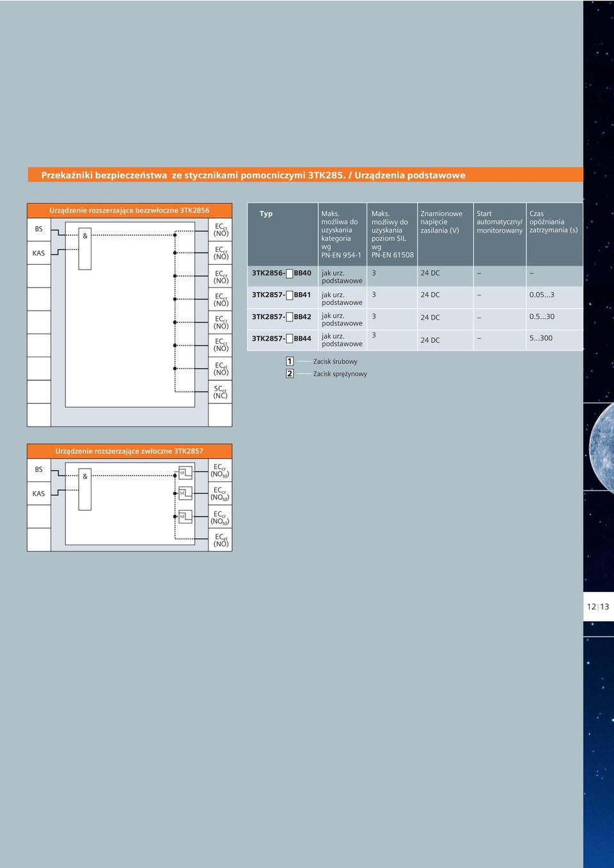
Task: Click the 'td' delay block in the BS row
Action: (x=185, y=473)
